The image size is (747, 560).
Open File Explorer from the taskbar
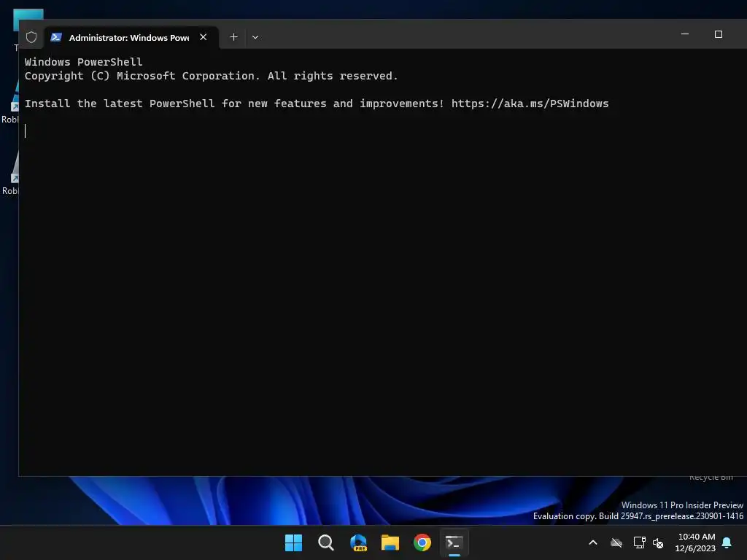[x=390, y=542]
